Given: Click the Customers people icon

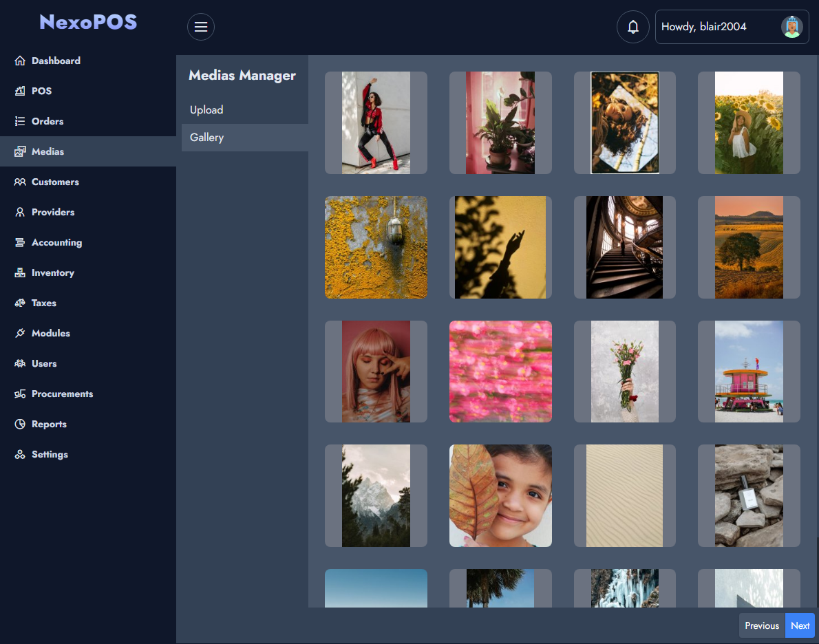Looking at the screenshot, I should (x=20, y=182).
